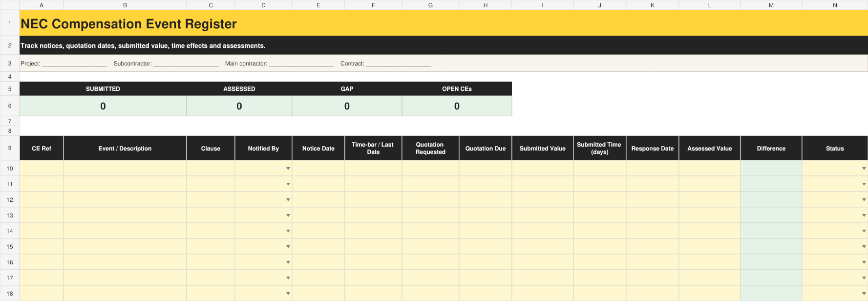Screen dimensions: 868x301
Task: Select row 1 header number
Action: coord(10,23)
